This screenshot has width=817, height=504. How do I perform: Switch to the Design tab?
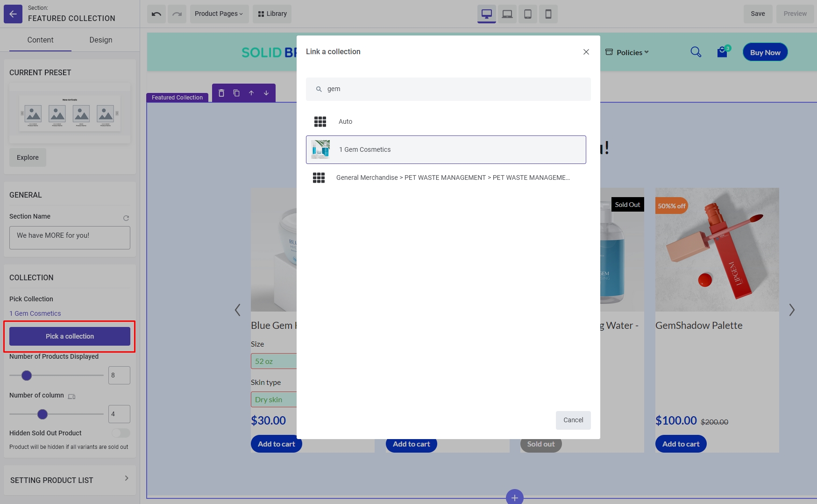tap(101, 40)
